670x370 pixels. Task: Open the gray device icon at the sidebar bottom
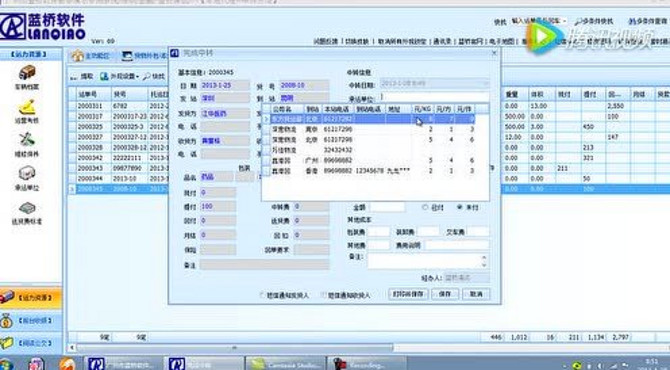tap(27, 208)
